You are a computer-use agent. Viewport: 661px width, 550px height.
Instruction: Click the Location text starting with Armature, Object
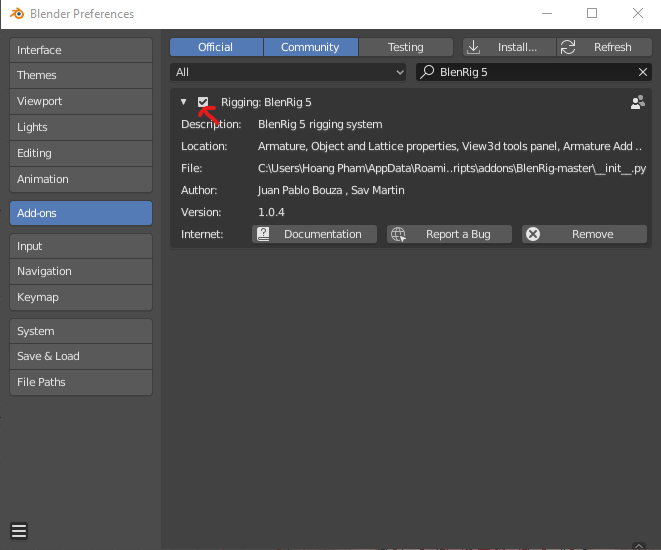[x=450, y=146]
